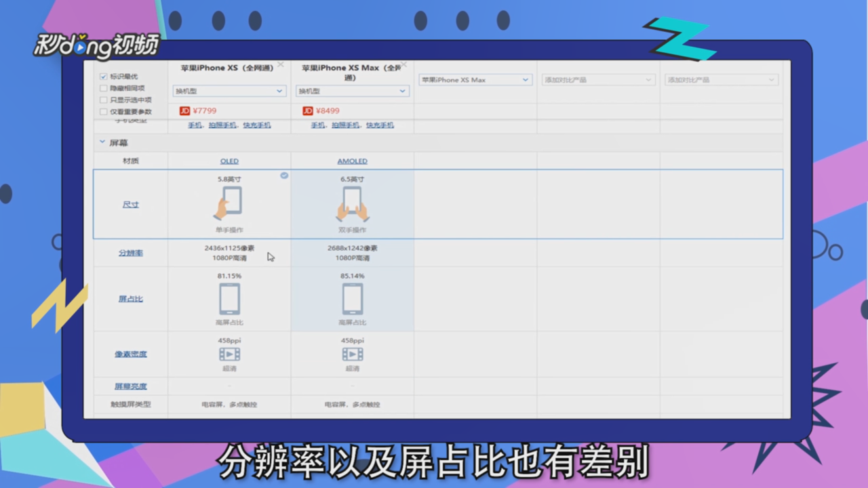Click the 双手操作 caption

pos(353,230)
